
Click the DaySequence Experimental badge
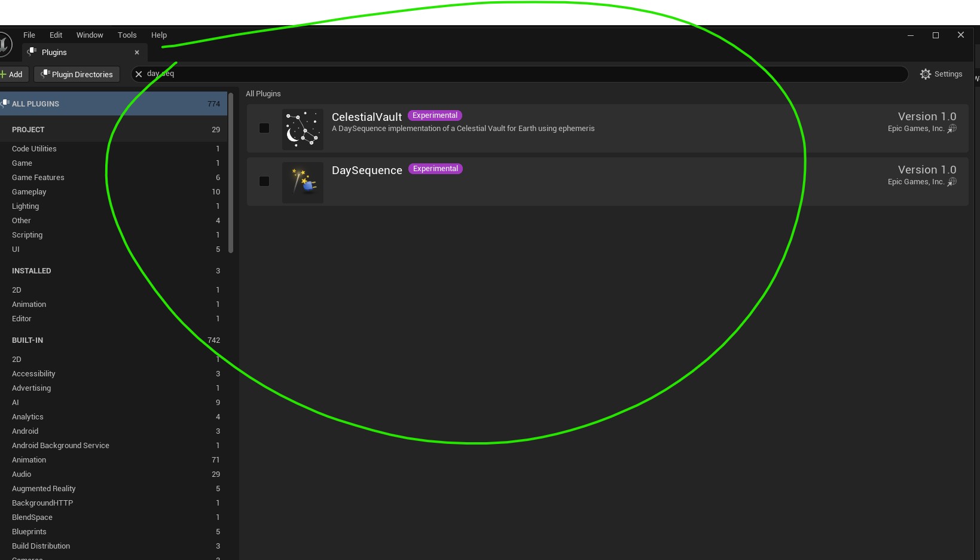435,169
